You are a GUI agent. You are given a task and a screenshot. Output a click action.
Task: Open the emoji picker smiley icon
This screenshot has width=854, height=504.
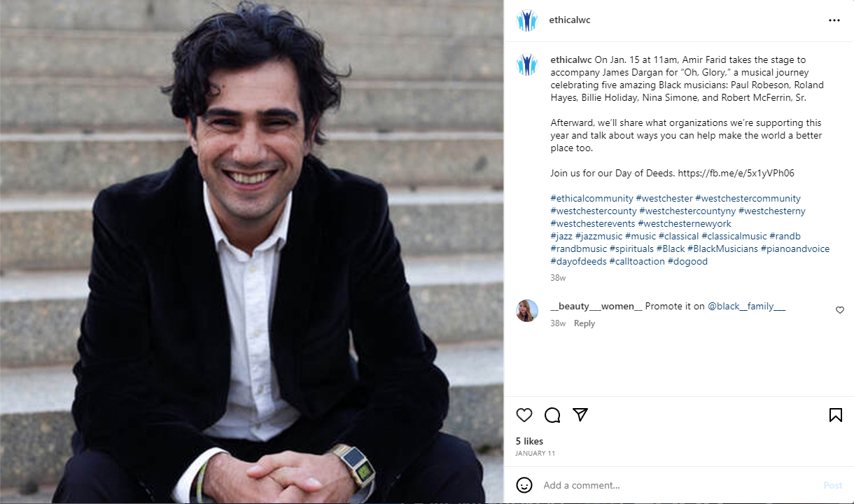(x=524, y=484)
